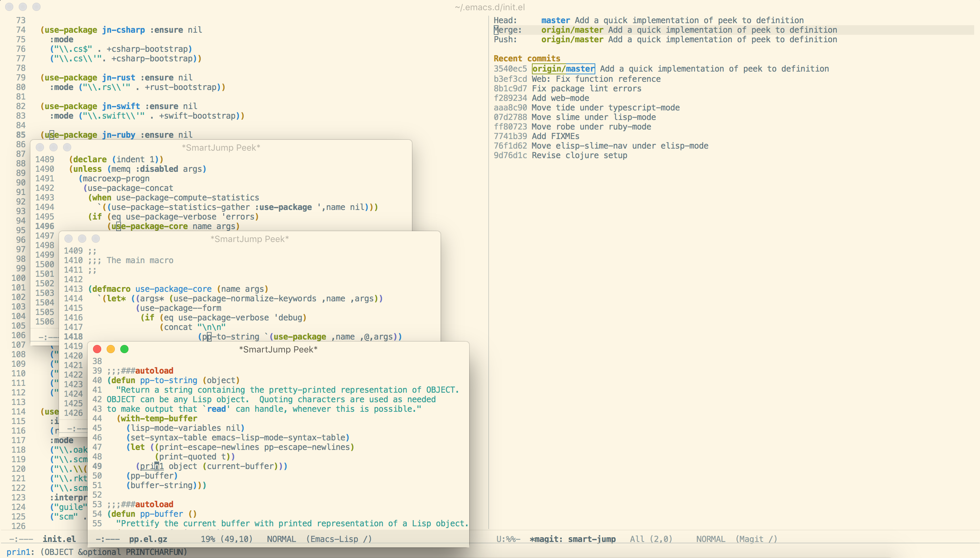Click grey zoom button of middle SmartJump Peek

click(96, 239)
